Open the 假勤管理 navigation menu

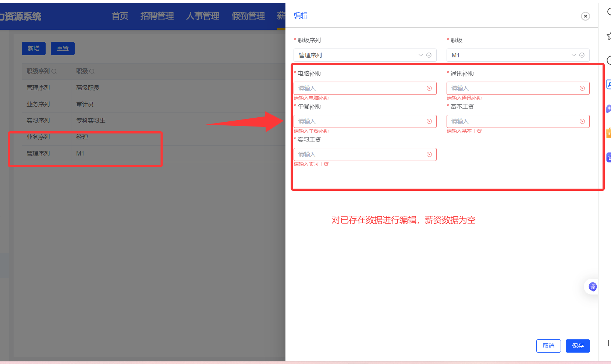coord(248,16)
